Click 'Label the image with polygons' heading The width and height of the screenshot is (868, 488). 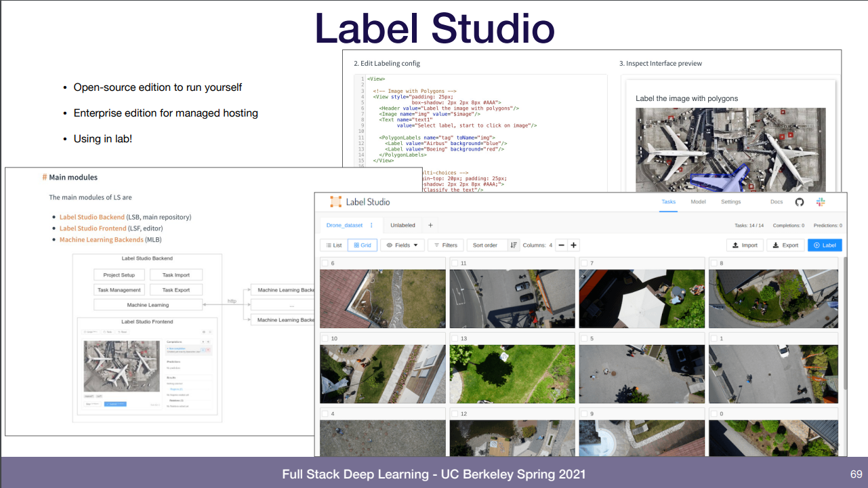tap(687, 98)
